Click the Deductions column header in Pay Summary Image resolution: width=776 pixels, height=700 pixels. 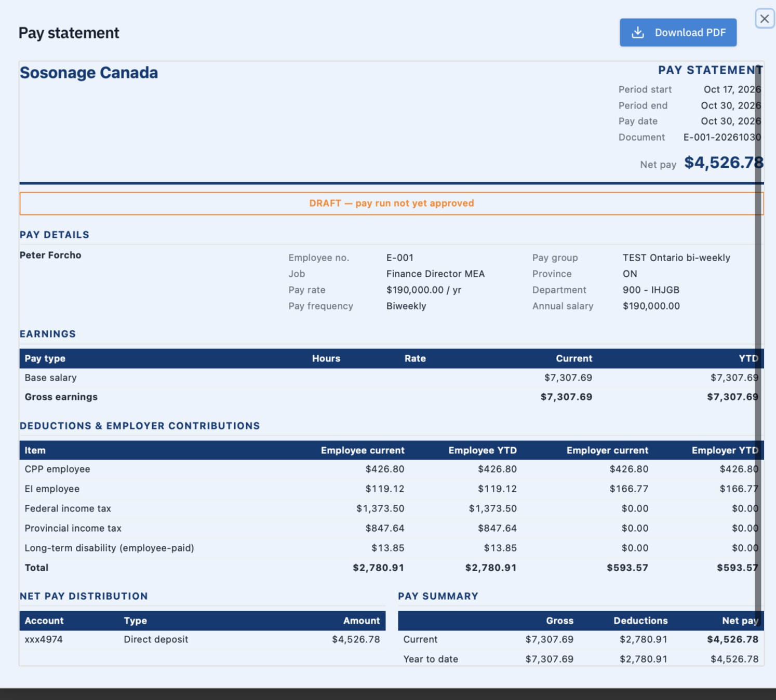coord(640,621)
